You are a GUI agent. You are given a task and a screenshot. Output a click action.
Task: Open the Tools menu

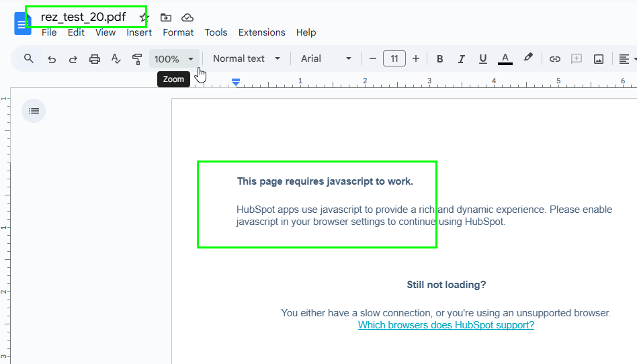pos(216,32)
